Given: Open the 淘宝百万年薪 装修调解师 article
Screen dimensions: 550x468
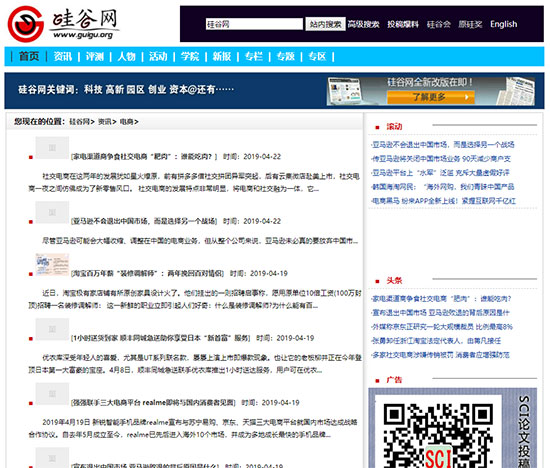Looking at the screenshot, I should click(x=147, y=273).
